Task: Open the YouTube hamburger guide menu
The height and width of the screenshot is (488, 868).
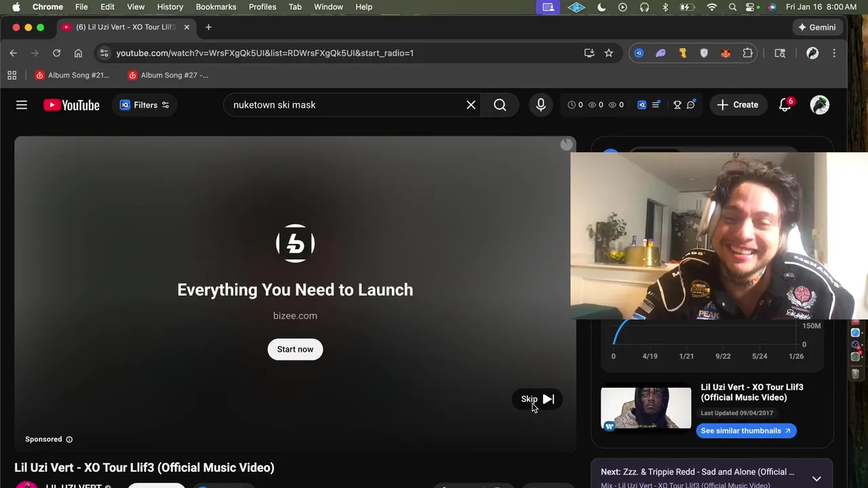Action: point(22,105)
